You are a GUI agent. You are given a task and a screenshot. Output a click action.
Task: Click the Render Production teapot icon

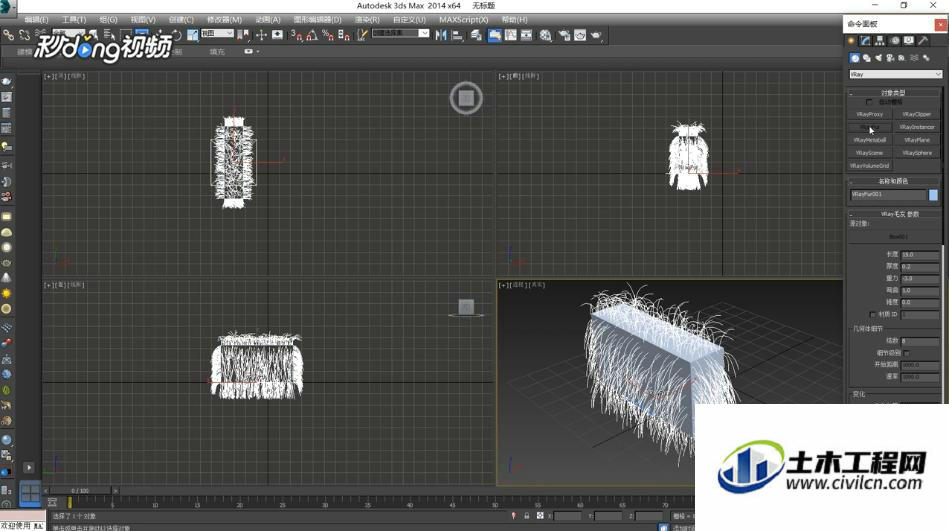(596, 35)
